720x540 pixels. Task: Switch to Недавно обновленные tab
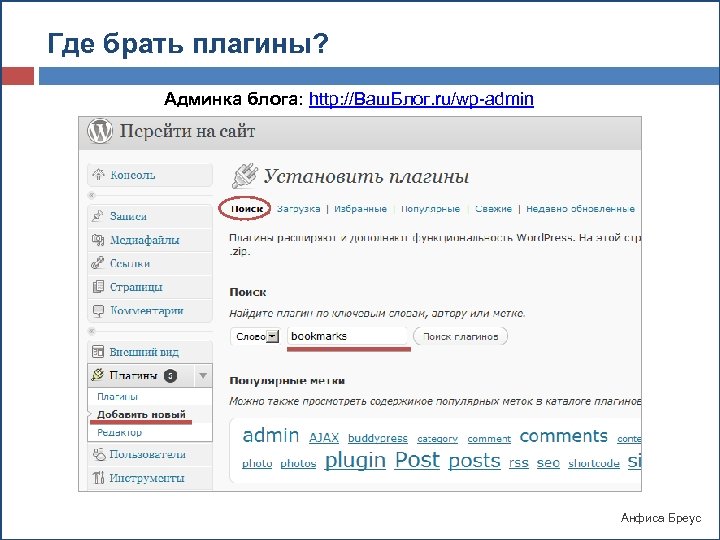pos(580,209)
